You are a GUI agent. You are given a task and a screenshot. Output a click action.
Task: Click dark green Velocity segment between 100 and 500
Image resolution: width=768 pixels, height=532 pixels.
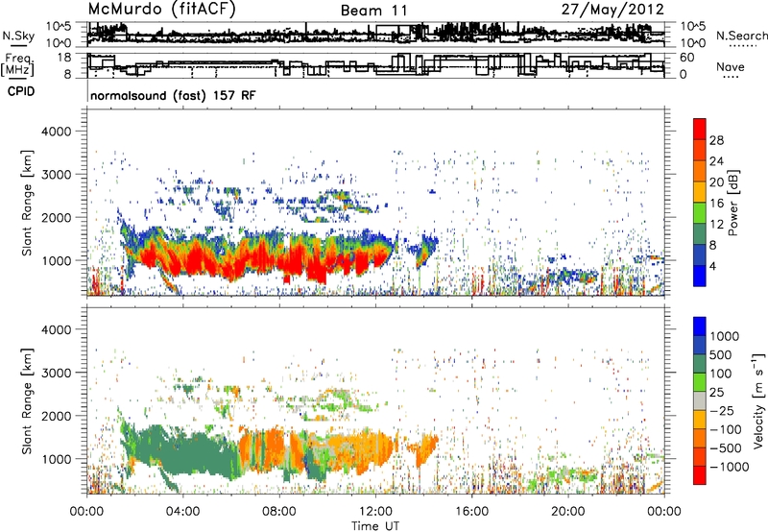tap(700, 364)
